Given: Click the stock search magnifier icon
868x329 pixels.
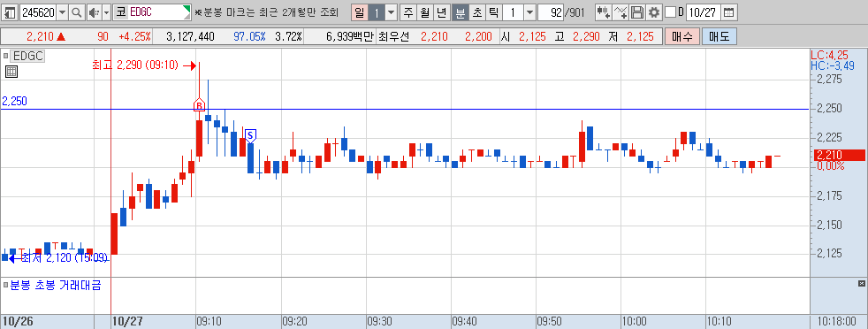Looking at the screenshot, I should 76,11.
